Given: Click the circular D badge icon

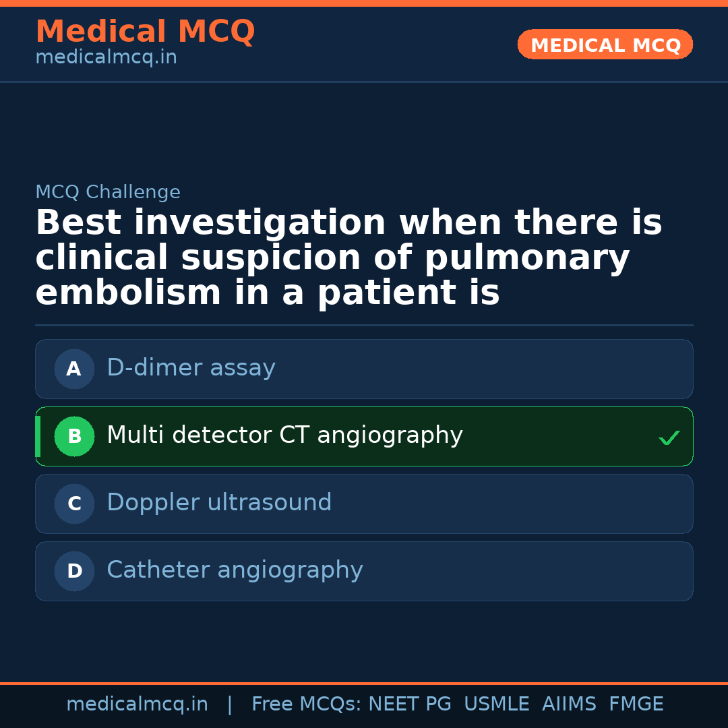Looking at the screenshot, I should tap(74, 571).
